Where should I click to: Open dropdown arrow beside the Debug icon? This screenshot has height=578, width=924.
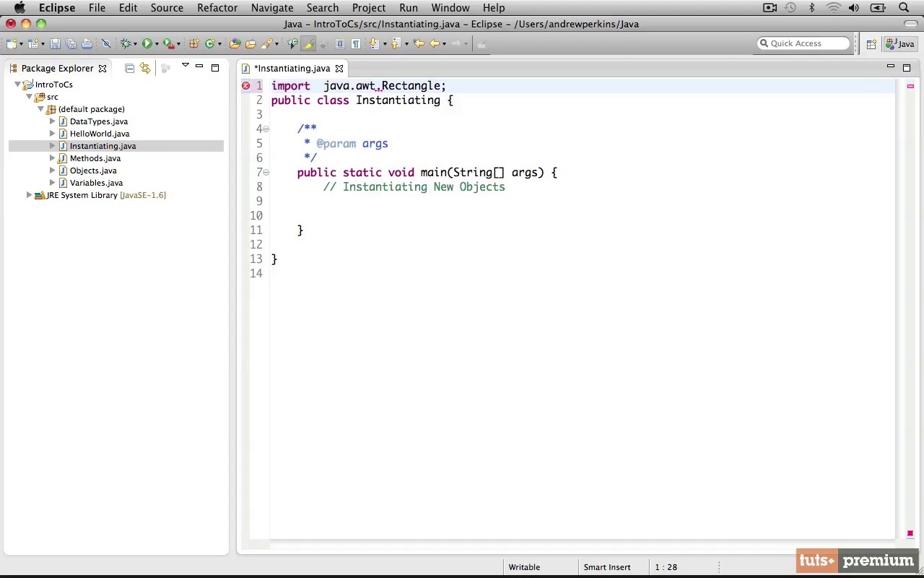(135, 44)
